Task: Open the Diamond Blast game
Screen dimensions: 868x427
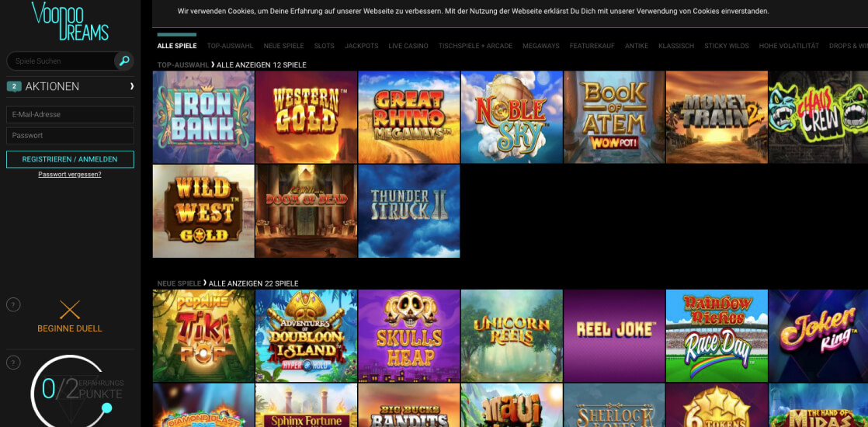Action: 203,405
